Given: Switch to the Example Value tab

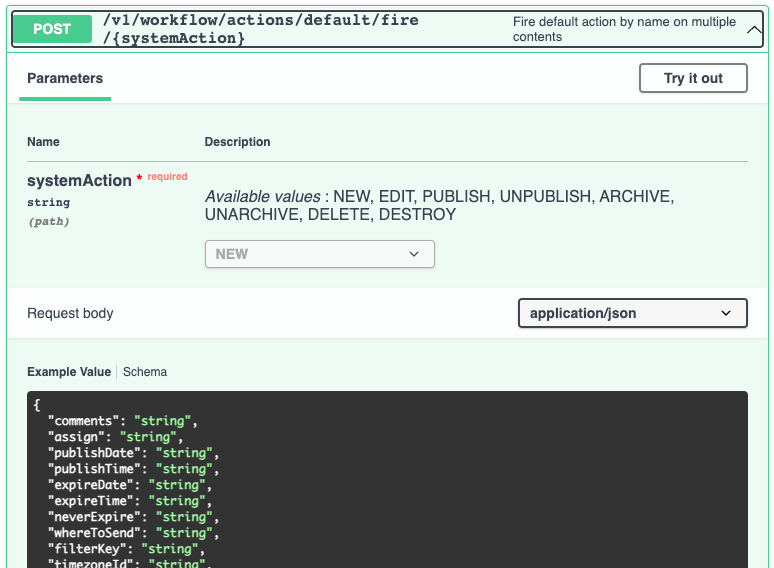Looking at the screenshot, I should 69,372.
